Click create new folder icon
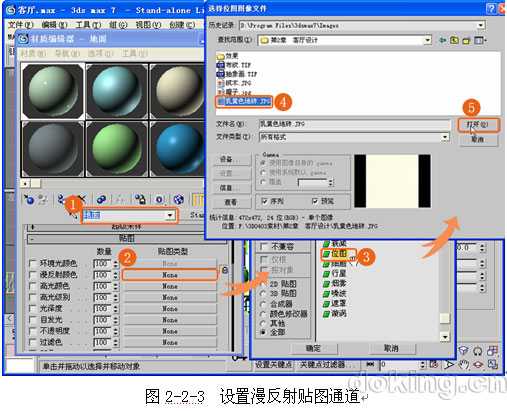 (466, 41)
